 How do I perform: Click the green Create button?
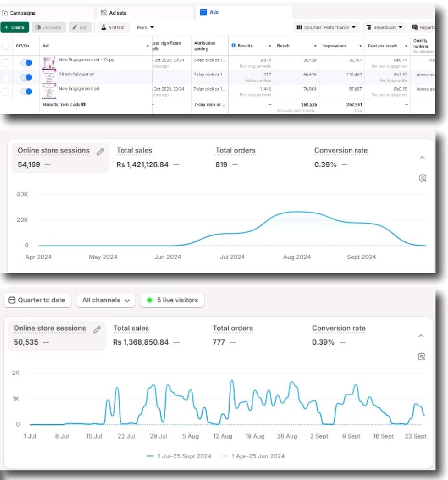(14, 27)
